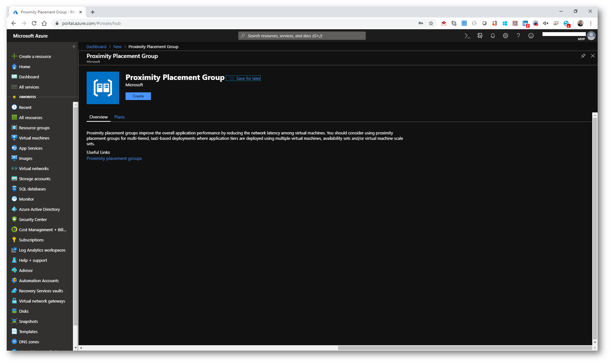
Task: Open Security Center
Action: (x=33, y=219)
